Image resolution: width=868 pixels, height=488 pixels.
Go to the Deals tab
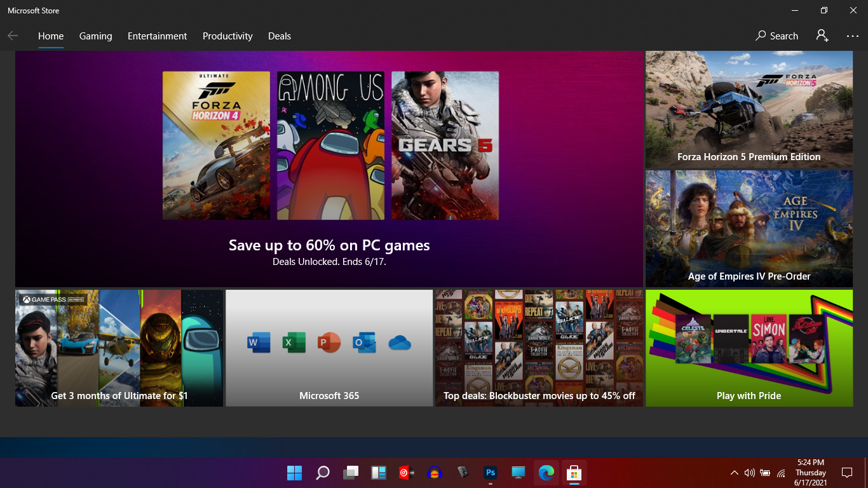click(280, 36)
